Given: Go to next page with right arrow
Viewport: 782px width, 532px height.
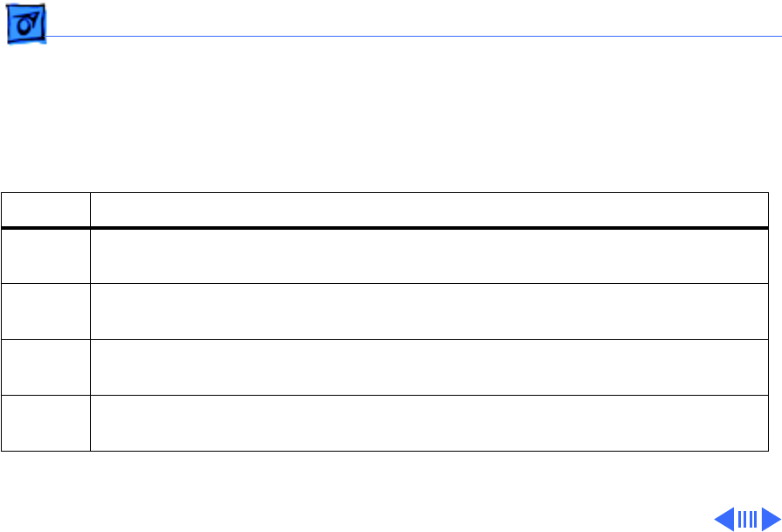Looking at the screenshot, I should (769, 520).
